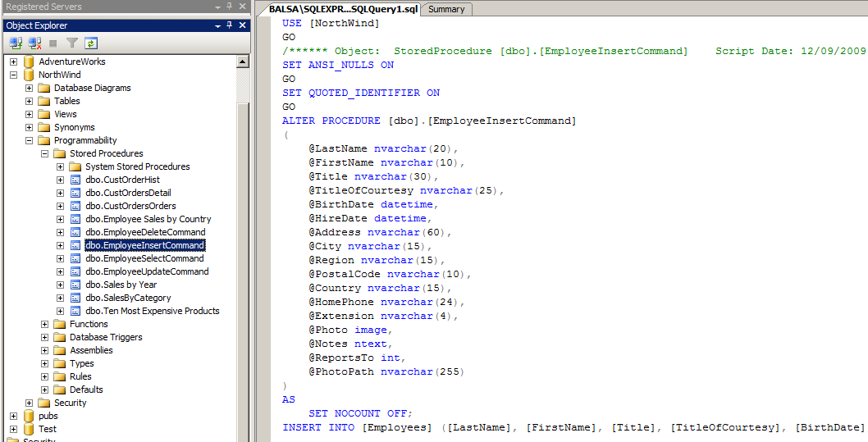Click the SET QUOTED_IDENTIFIER ON line

(x=361, y=93)
